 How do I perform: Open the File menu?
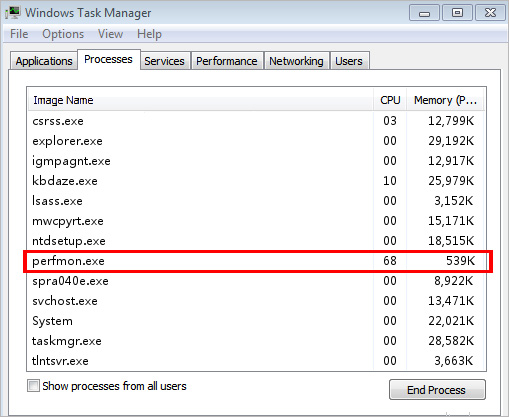click(19, 34)
